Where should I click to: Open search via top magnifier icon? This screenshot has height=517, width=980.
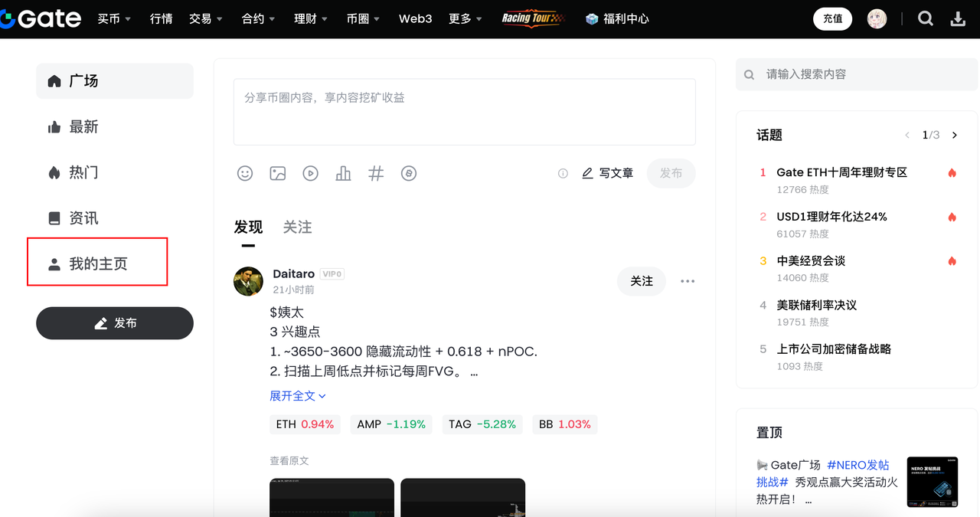[925, 19]
